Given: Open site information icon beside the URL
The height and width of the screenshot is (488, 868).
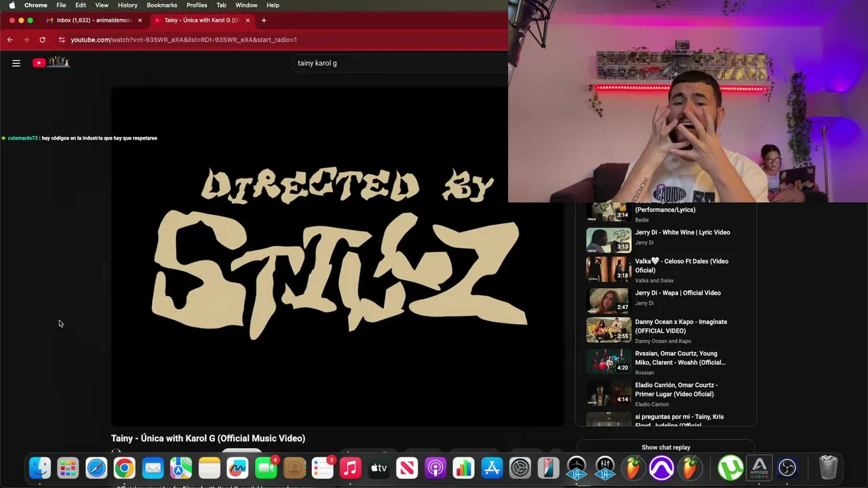Looking at the screenshot, I should (62, 40).
